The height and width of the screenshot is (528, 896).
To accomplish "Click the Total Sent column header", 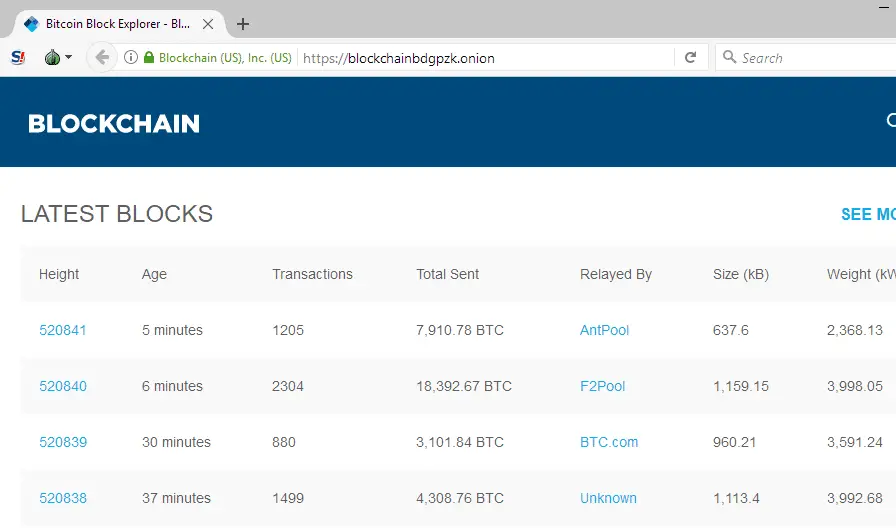I will click(x=447, y=274).
